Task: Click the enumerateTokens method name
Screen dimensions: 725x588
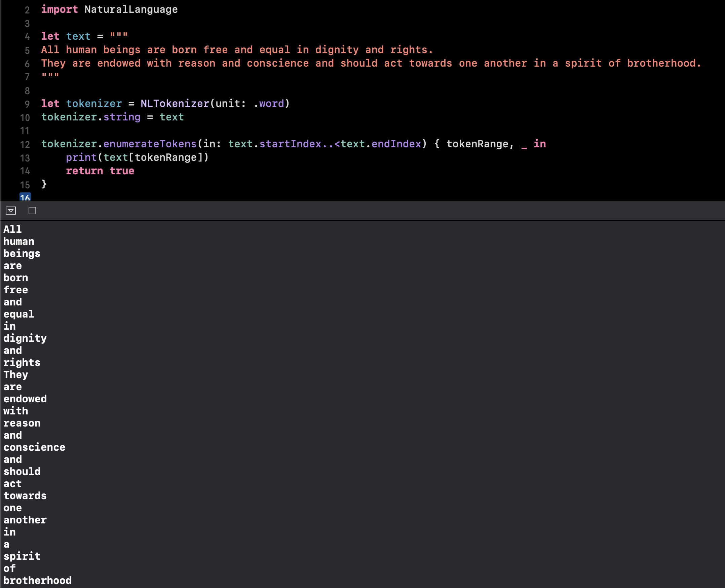Action: pyautogui.click(x=150, y=144)
